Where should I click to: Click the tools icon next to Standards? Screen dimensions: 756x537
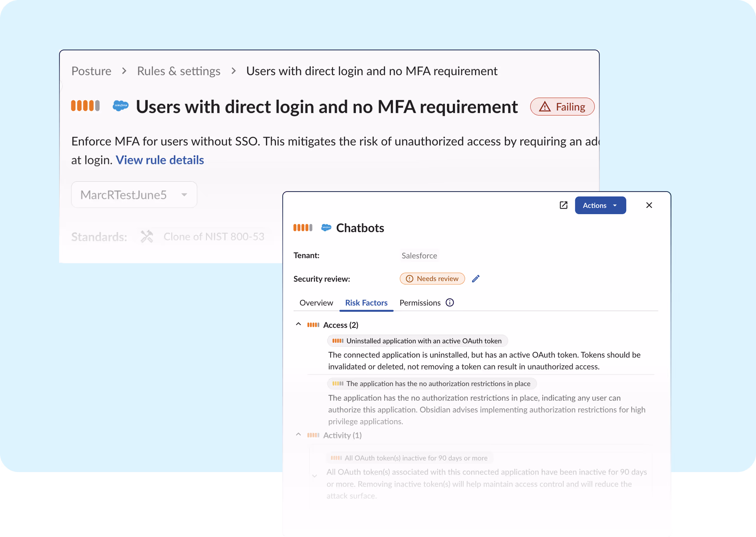point(147,236)
